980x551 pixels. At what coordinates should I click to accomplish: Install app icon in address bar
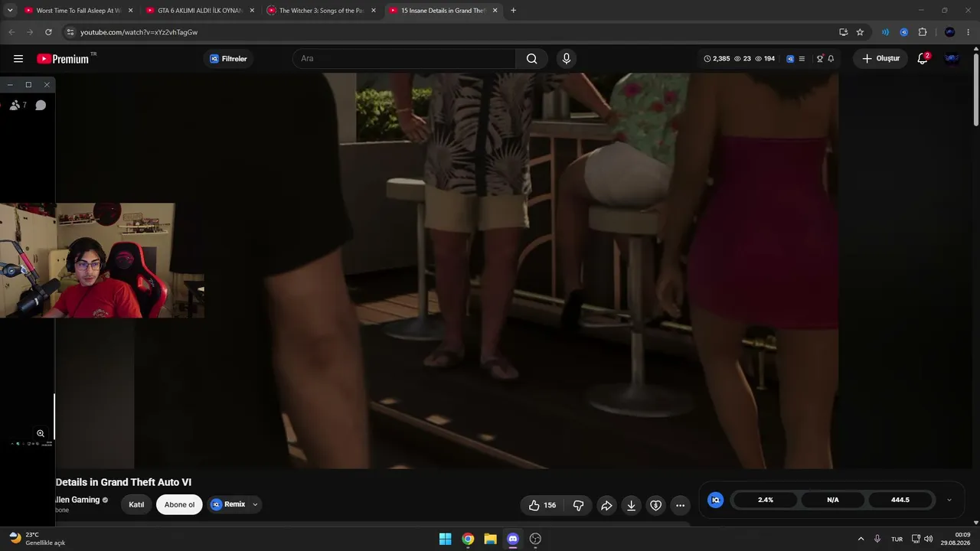(844, 32)
